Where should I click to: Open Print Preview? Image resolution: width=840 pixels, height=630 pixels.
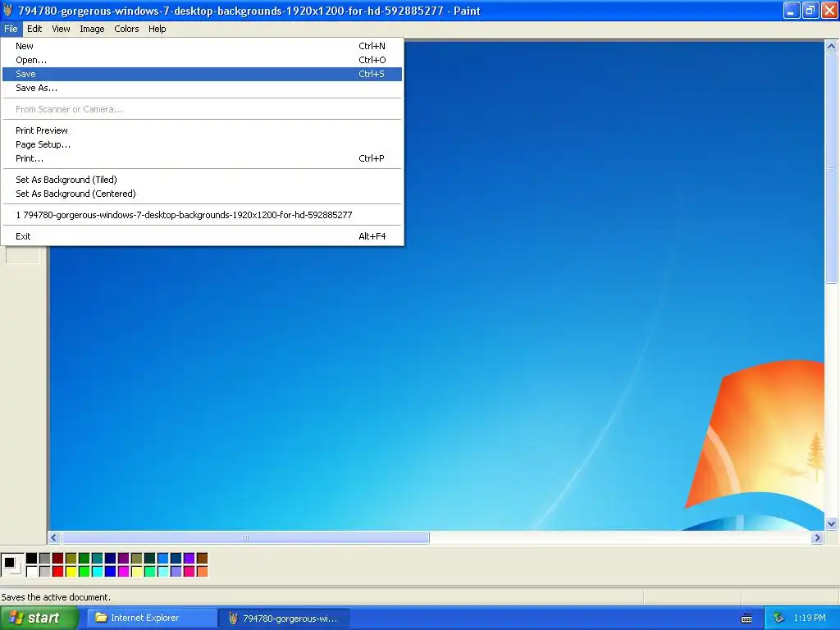[x=202, y=130]
